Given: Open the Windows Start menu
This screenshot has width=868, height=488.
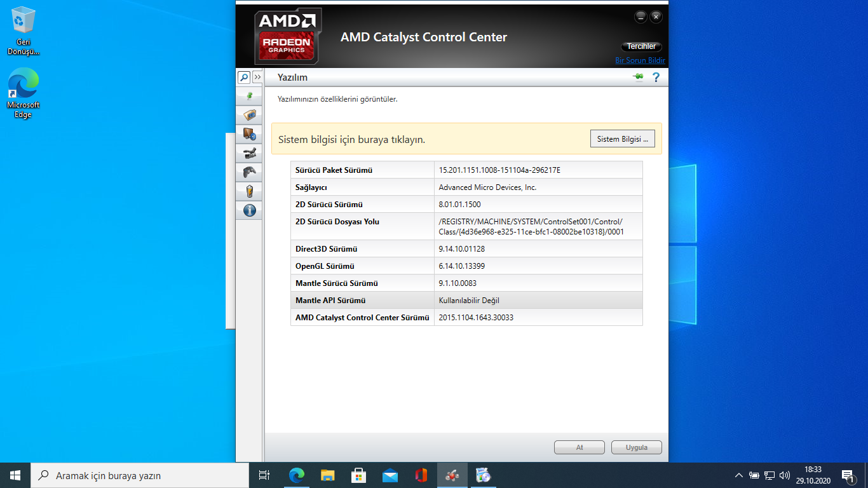Looking at the screenshot, I should (x=15, y=475).
